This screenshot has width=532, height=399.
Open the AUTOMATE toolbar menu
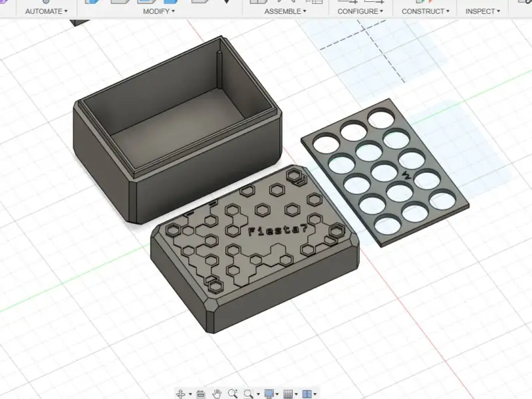coord(47,11)
